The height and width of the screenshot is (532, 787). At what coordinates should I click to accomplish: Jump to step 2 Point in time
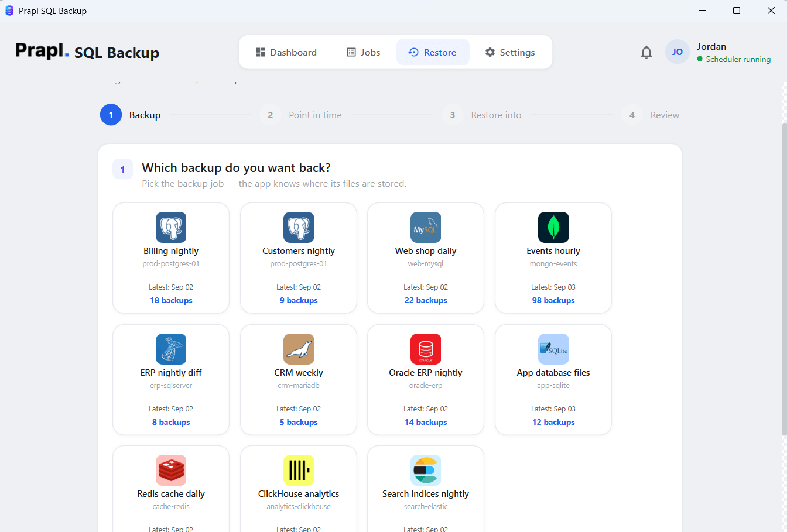coord(301,115)
